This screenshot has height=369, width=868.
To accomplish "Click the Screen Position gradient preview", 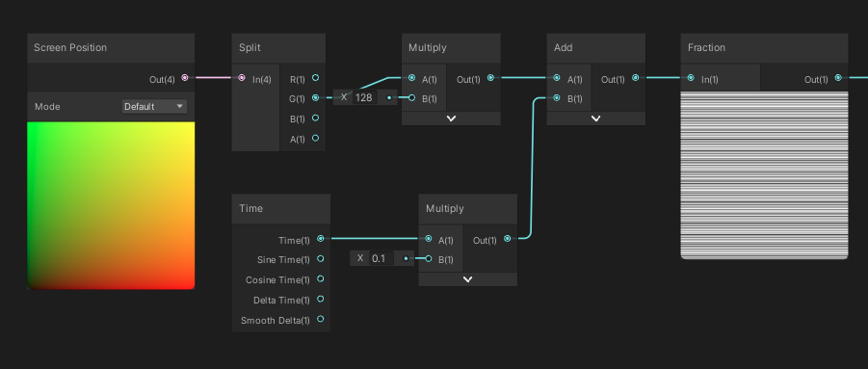I will click(x=111, y=205).
